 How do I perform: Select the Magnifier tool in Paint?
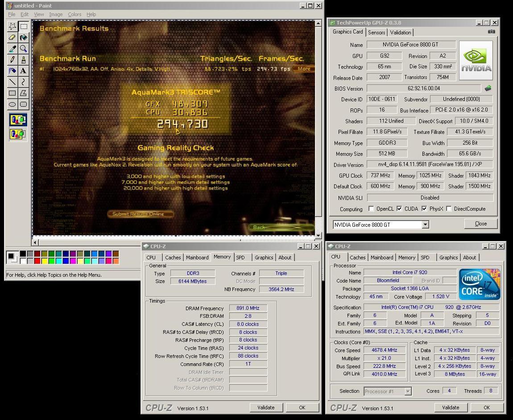point(24,49)
